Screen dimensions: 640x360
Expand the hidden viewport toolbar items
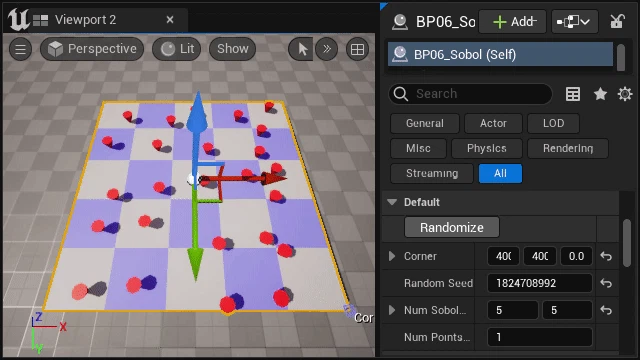click(327, 49)
